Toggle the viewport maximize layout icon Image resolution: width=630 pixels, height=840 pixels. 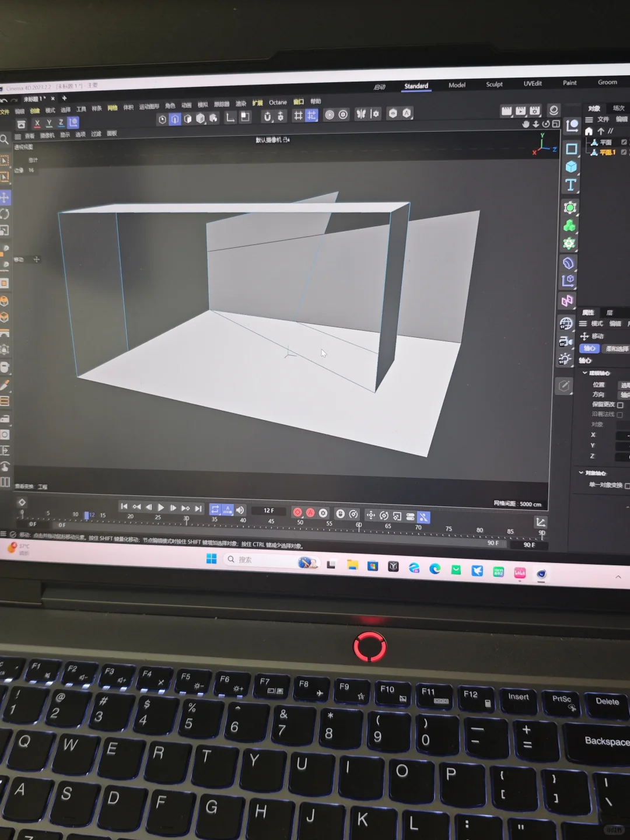point(556,124)
